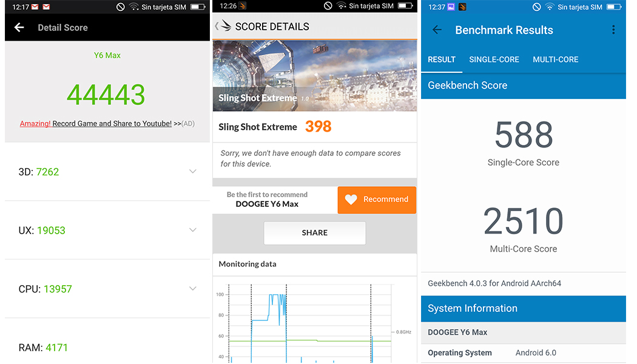Tap Operating System Android 6.0 row
The image size is (637, 364).
pos(523,353)
